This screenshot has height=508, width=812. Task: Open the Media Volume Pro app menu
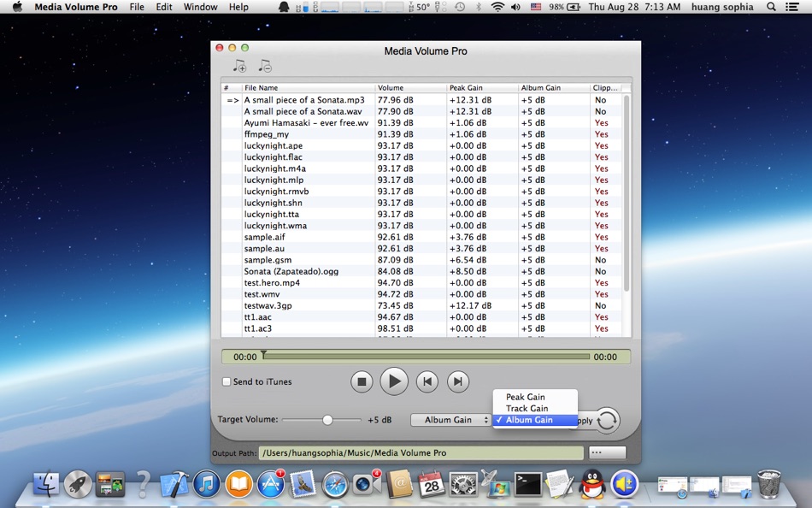(x=76, y=7)
